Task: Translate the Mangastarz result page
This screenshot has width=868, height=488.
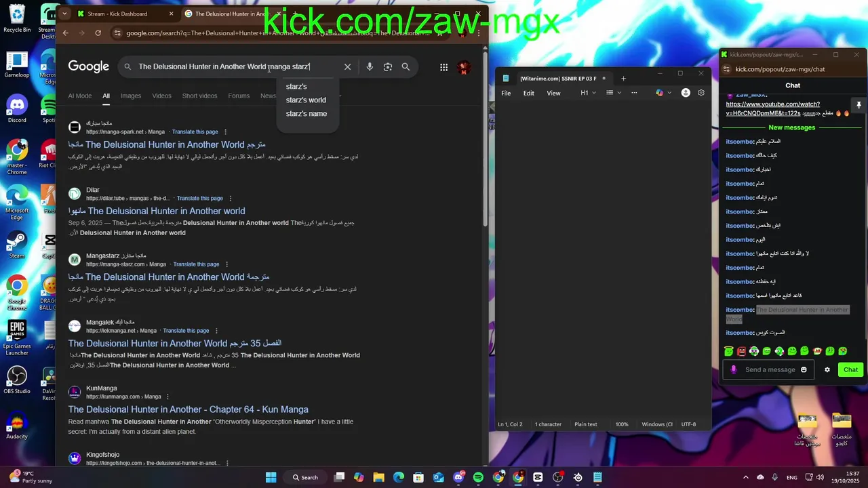Action: 197,264
